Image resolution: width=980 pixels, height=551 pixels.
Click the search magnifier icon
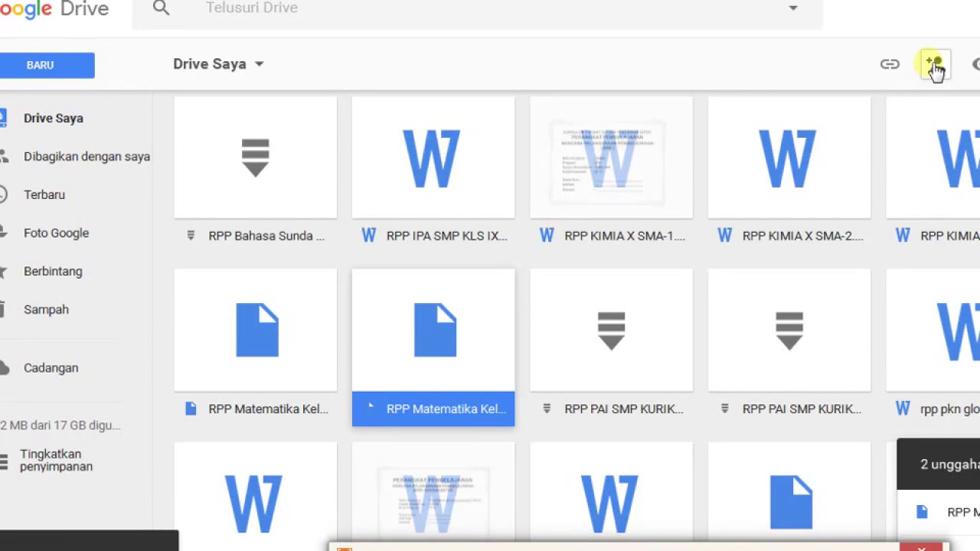tap(161, 8)
